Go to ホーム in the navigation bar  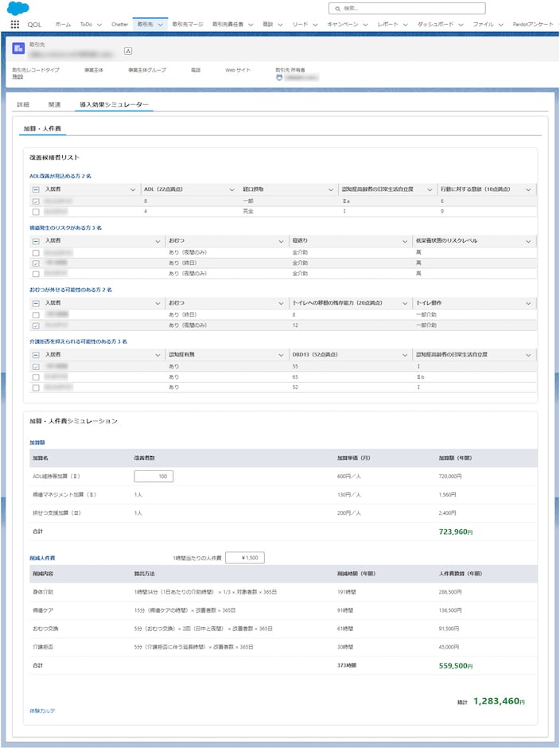[x=63, y=25]
